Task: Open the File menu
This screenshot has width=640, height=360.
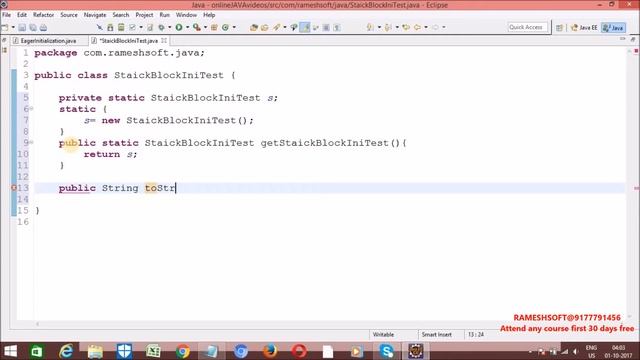Action: coord(7,15)
